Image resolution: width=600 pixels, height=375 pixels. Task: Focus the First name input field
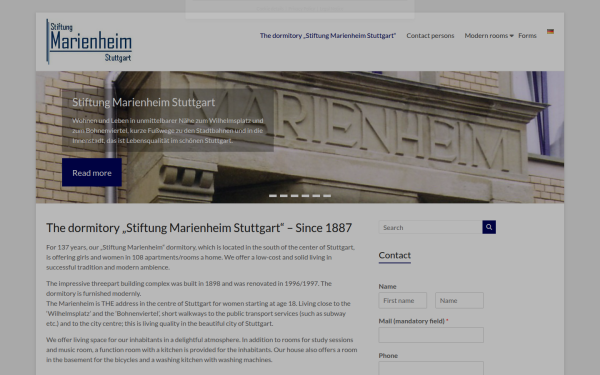click(403, 300)
